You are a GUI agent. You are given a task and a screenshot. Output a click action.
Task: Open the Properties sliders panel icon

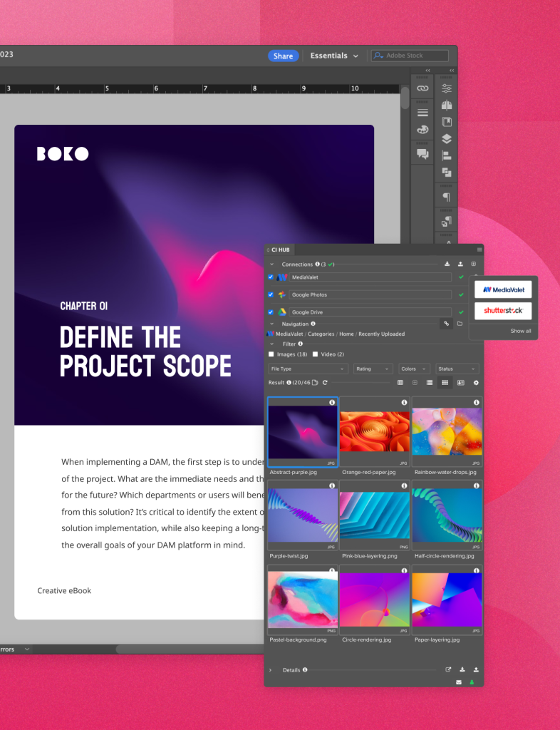click(447, 88)
